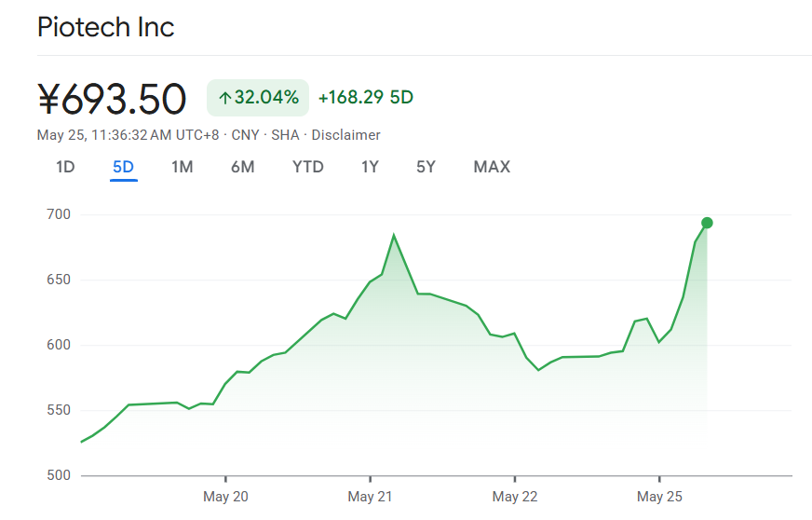Click the ¥693.50 price value

pyautogui.click(x=112, y=99)
